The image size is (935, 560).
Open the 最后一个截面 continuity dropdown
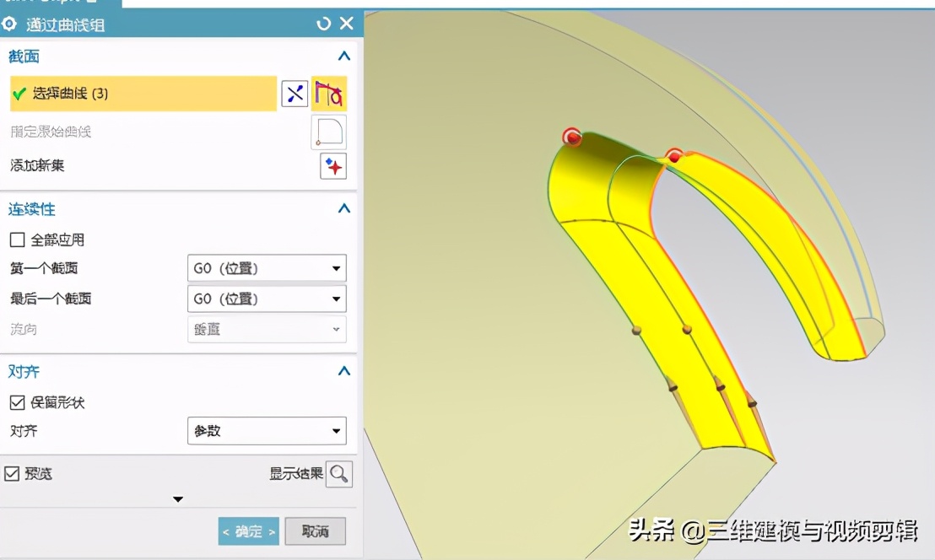click(x=267, y=298)
